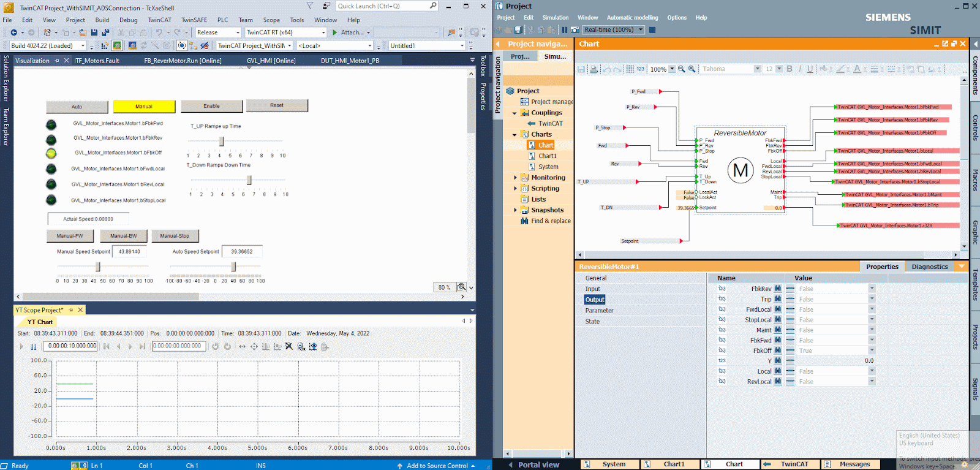Click zoom-horizontal arrows icon in scope toolbar
The height and width of the screenshot is (470, 980).
tap(242, 346)
